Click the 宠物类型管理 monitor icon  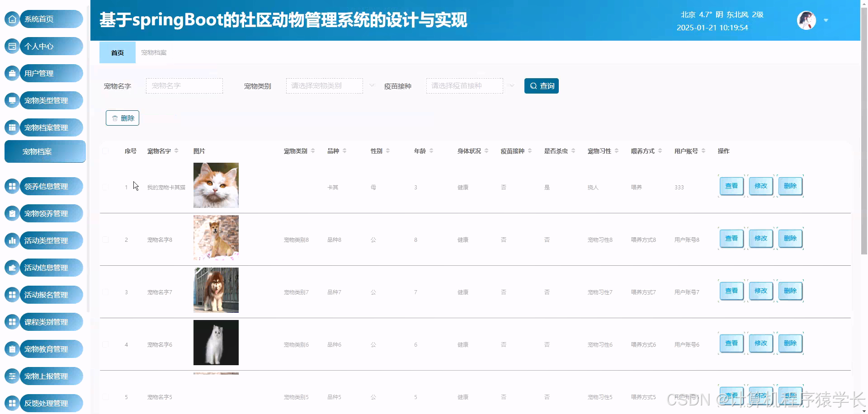pos(12,100)
